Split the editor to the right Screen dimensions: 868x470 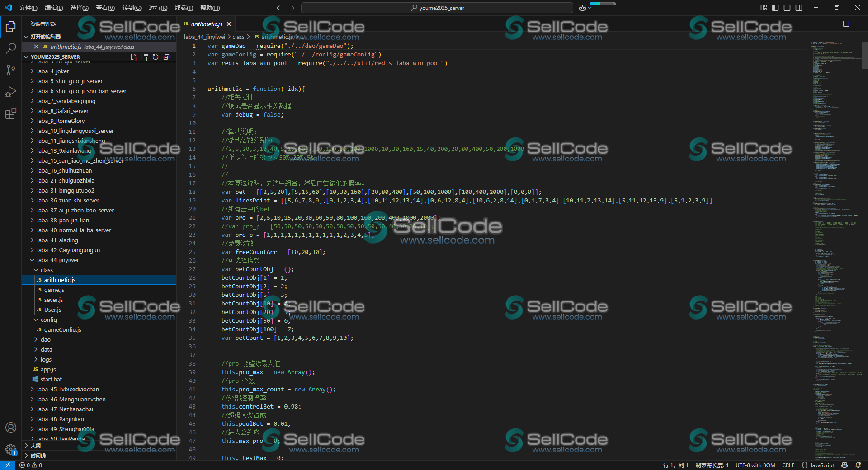(846, 24)
